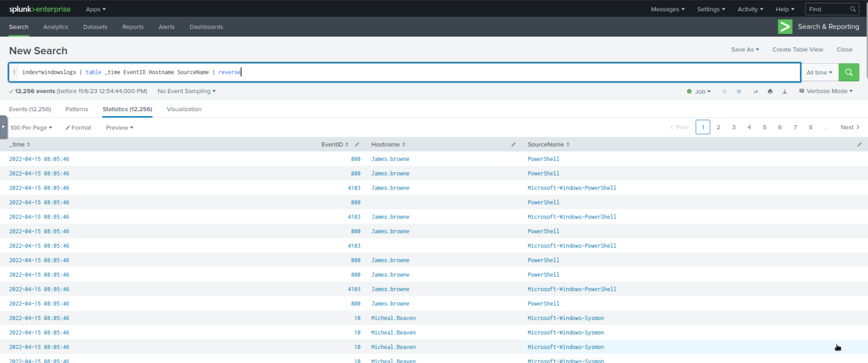Open the All time range picker

819,72
